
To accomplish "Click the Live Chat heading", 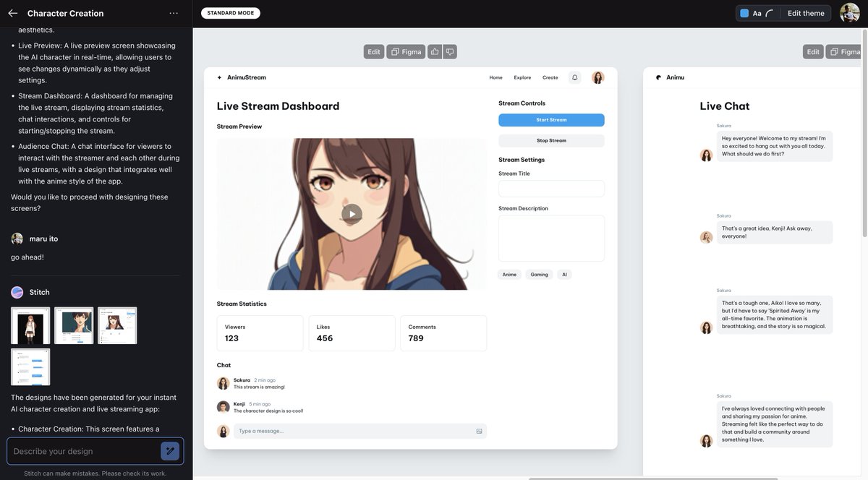I will coord(725,106).
